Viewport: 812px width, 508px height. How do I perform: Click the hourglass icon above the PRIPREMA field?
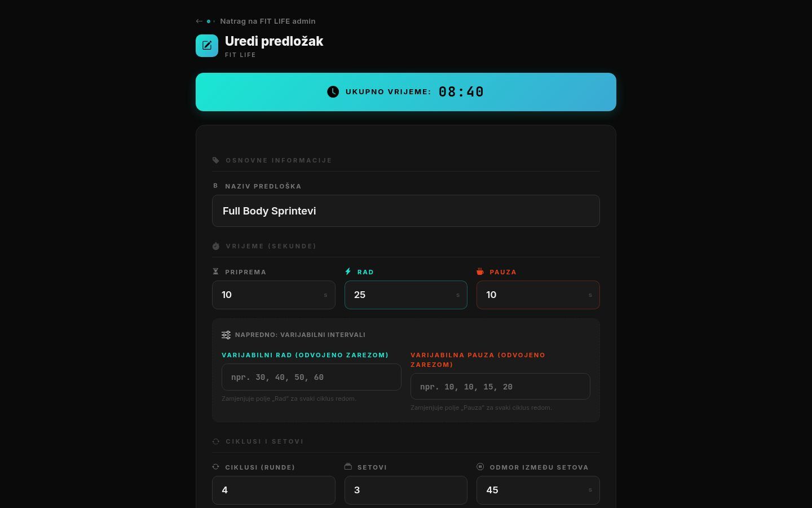click(215, 271)
